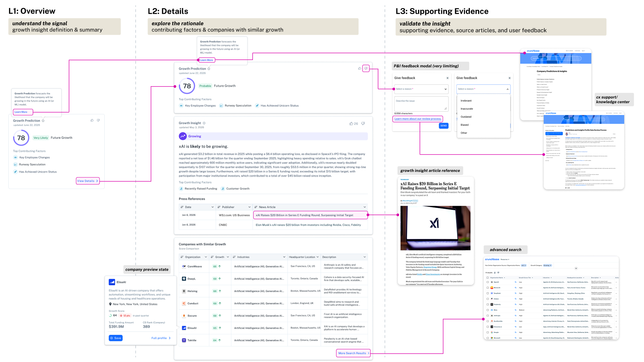Click the rocket icon for Has Achieved Unicorn Status in L2
The width and height of the screenshot is (644, 362).
point(257,106)
